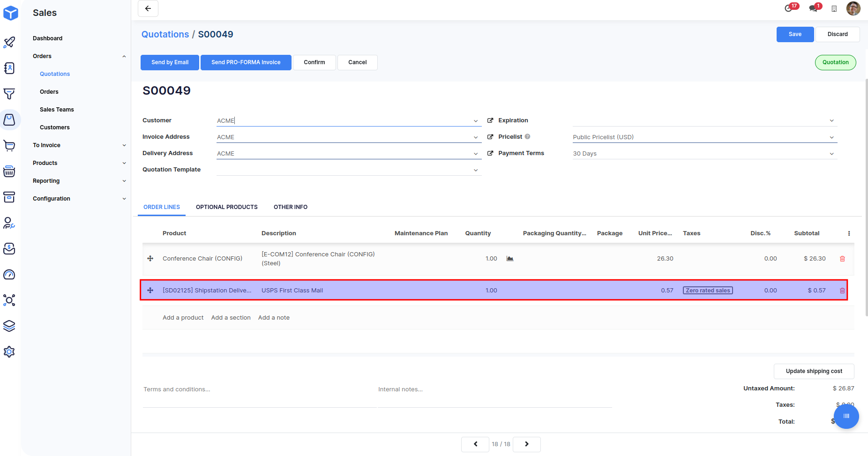868x456 pixels.
Task: Click the back arrow button
Action: (x=148, y=8)
